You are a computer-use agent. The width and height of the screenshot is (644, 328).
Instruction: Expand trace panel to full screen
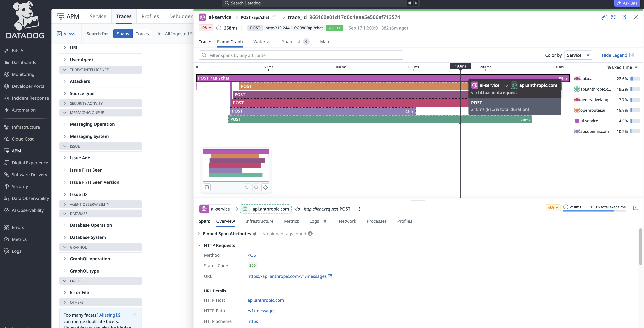[x=613, y=17]
